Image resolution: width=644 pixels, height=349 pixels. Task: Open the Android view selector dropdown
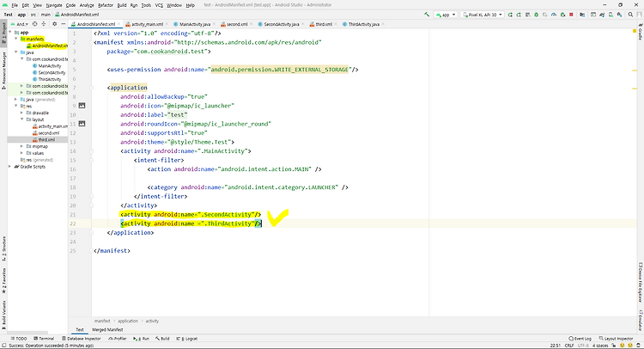point(20,24)
